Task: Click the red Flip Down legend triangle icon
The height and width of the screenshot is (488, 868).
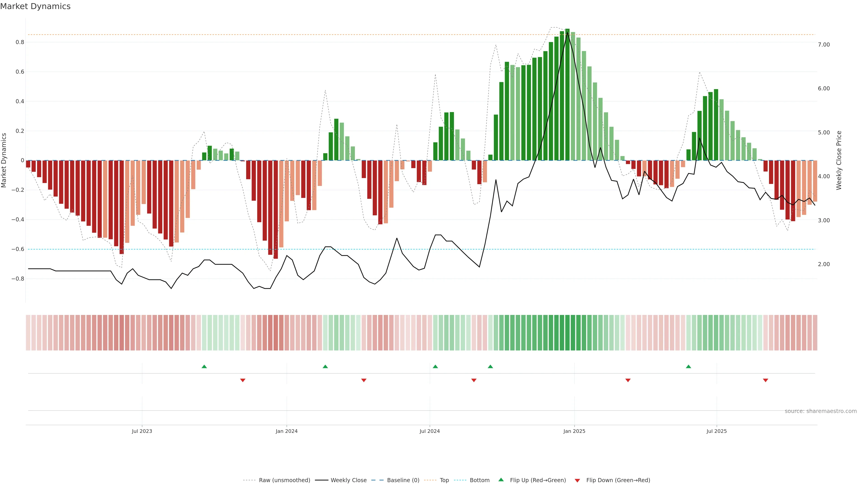Action: tap(577, 480)
